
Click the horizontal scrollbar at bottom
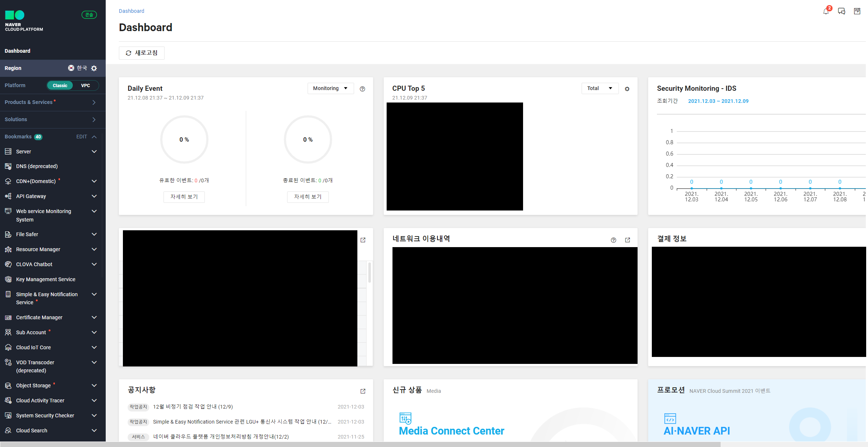360,444
